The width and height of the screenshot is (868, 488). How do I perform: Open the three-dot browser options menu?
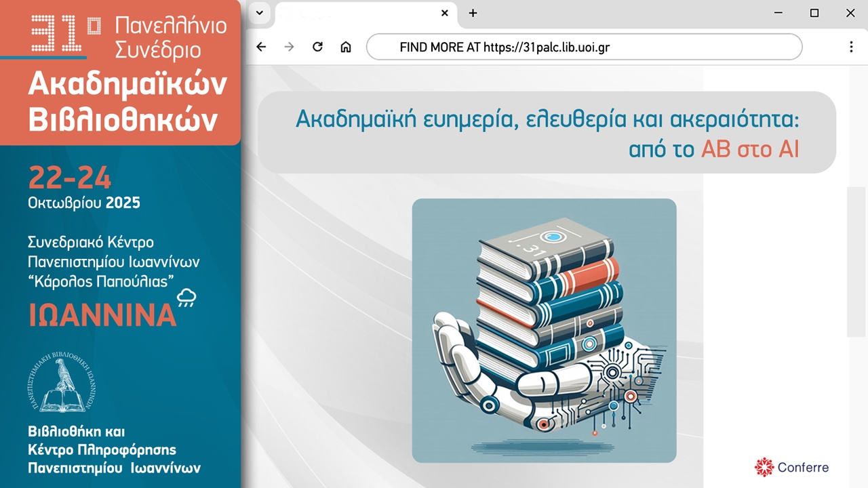[851, 47]
